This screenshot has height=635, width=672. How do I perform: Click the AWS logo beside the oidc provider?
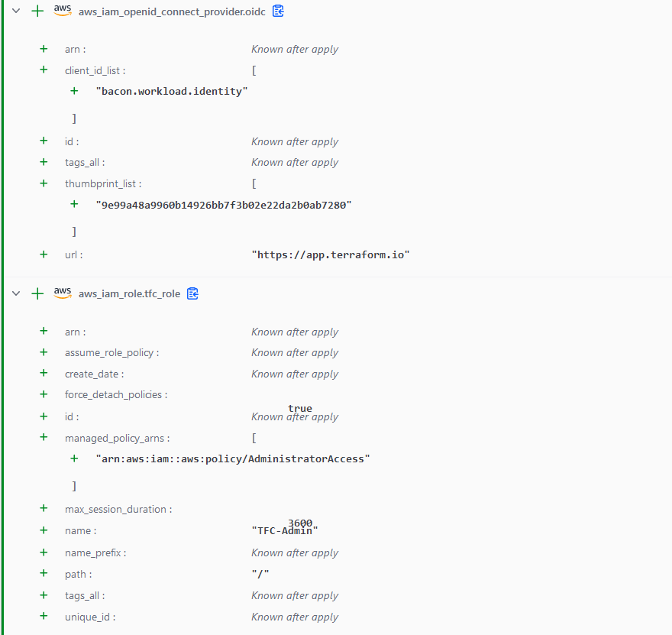pos(63,11)
